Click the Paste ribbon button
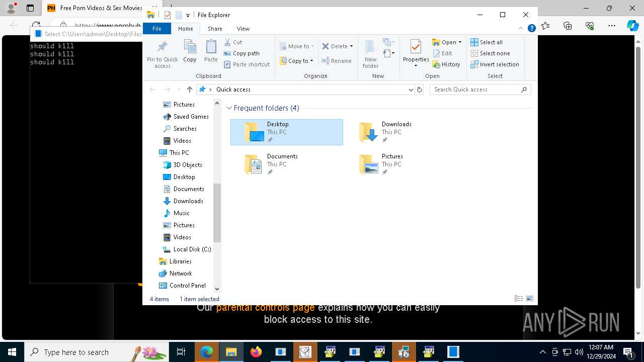Screen dimensions: 644x362 211,51
